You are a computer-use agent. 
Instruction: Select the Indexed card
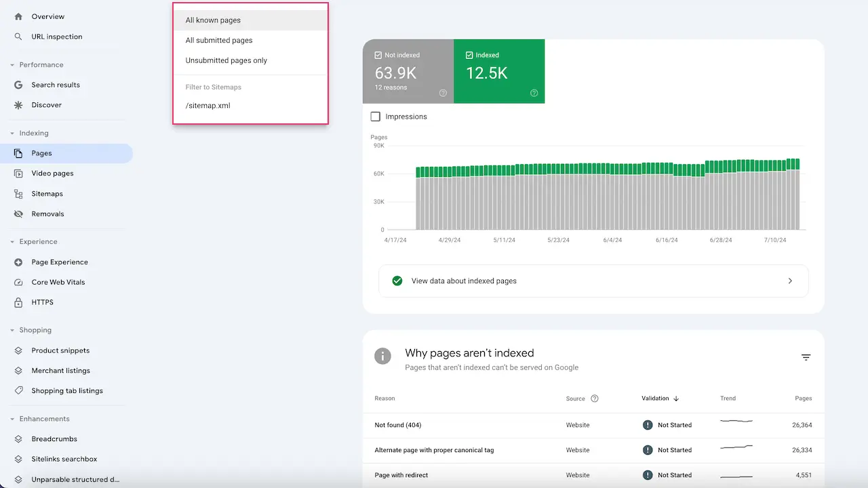(499, 70)
